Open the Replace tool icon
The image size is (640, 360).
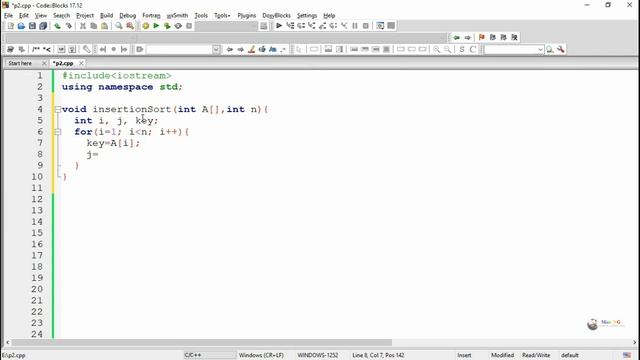pos(130,26)
